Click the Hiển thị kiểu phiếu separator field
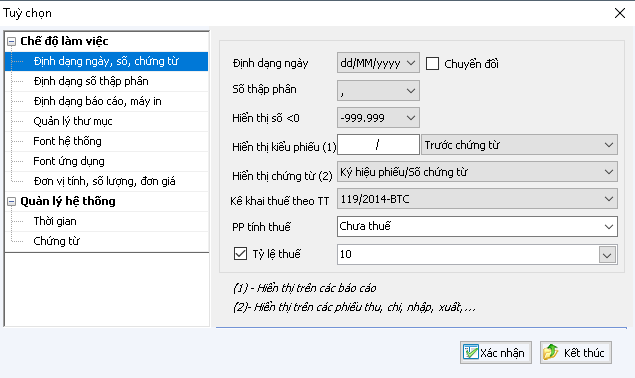This screenshot has width=635, height=378. [378, 145]
